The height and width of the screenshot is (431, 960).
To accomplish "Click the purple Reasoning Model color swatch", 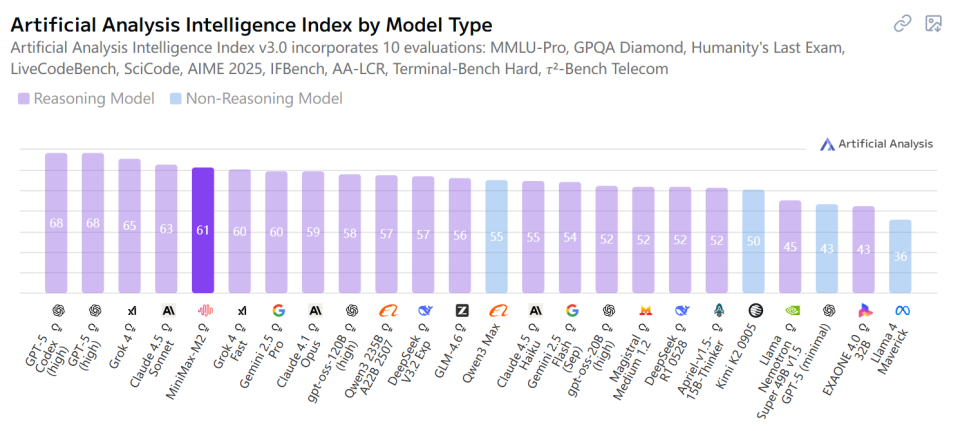I will (24, 98).
